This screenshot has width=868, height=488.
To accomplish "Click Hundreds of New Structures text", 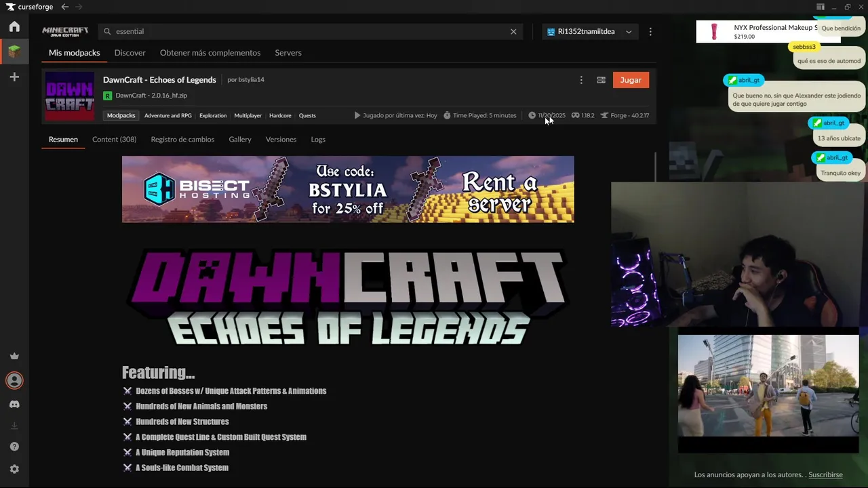I will [x=182, y=422].
